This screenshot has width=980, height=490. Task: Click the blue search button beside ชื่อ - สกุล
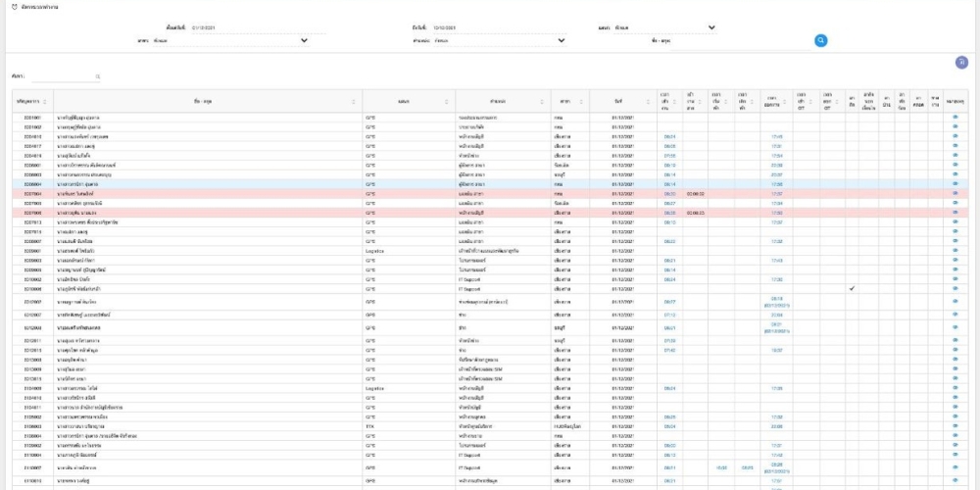coord(821,40)
